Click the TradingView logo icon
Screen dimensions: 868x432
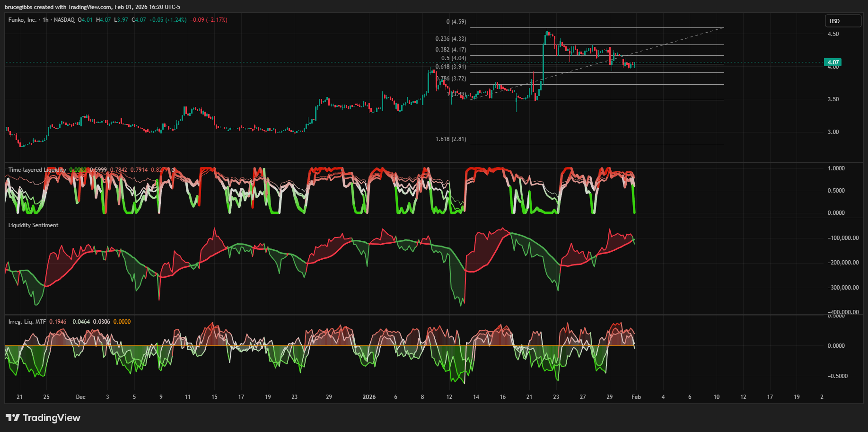pos(13,418)
